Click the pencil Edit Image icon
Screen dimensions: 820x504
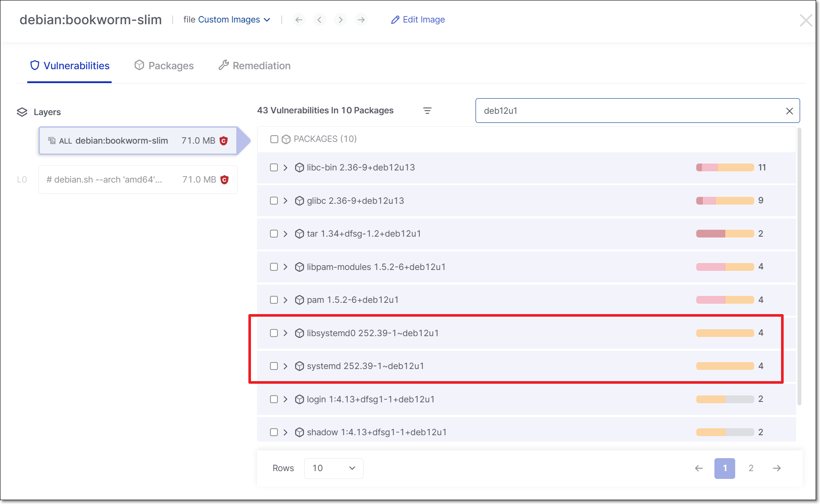coord(395,20)
